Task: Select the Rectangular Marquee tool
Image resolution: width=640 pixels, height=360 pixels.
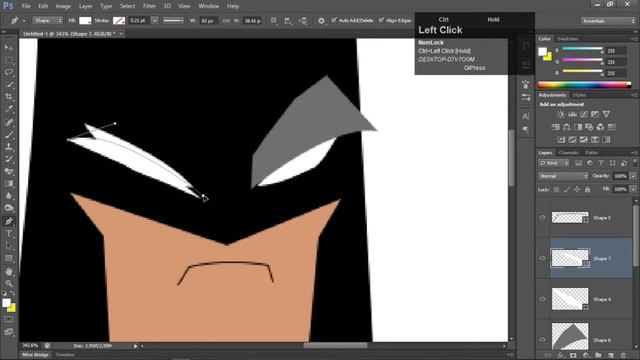Action: pos(9,60)
